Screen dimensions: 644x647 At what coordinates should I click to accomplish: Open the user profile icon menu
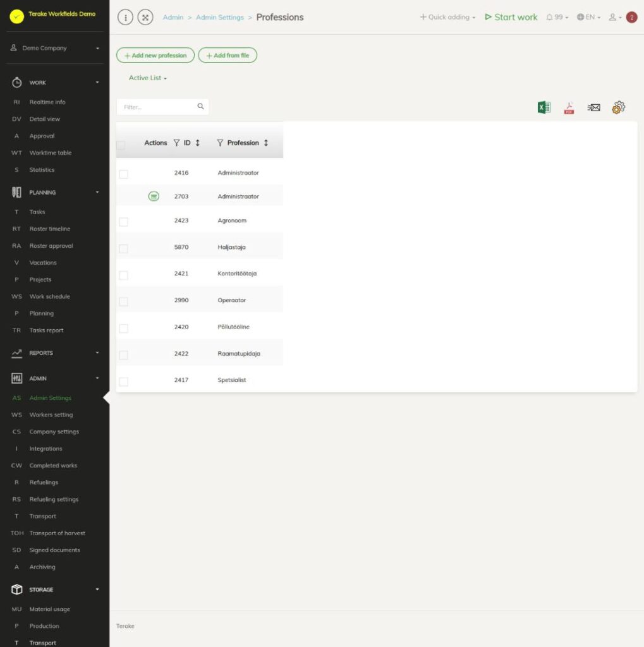point(615,17)
